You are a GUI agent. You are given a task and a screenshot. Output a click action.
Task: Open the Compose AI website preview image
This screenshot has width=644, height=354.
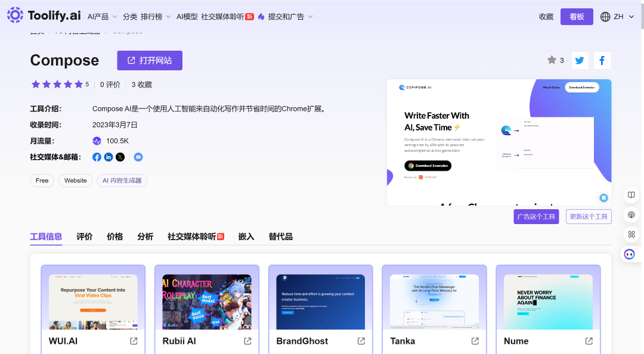point(499,142)
